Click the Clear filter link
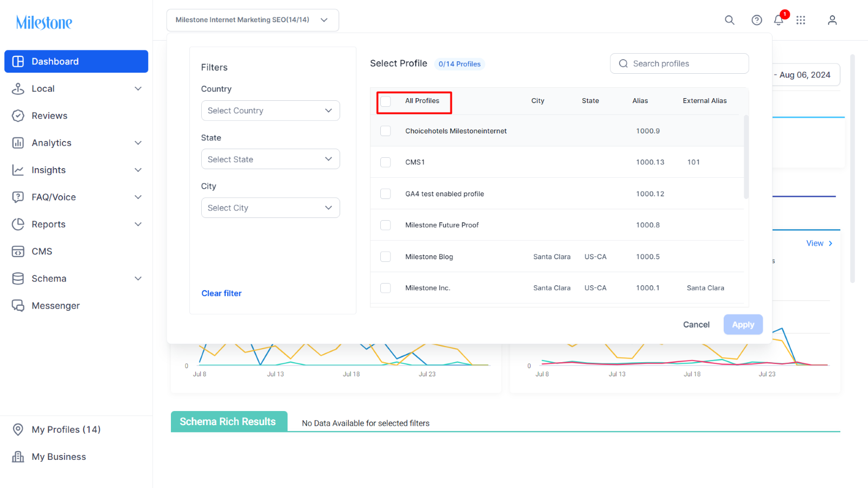Screen dimensions: 868x488 [x=221, y=293]
